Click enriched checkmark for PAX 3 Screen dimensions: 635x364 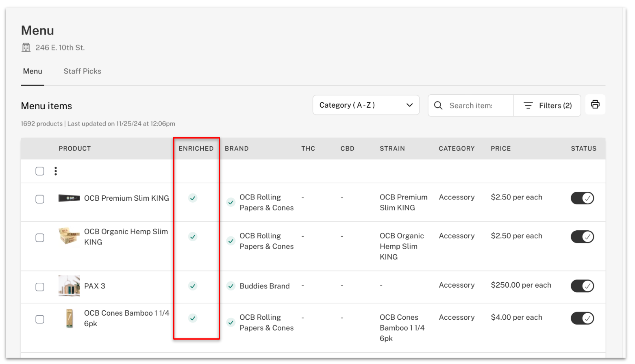(193, 286)
